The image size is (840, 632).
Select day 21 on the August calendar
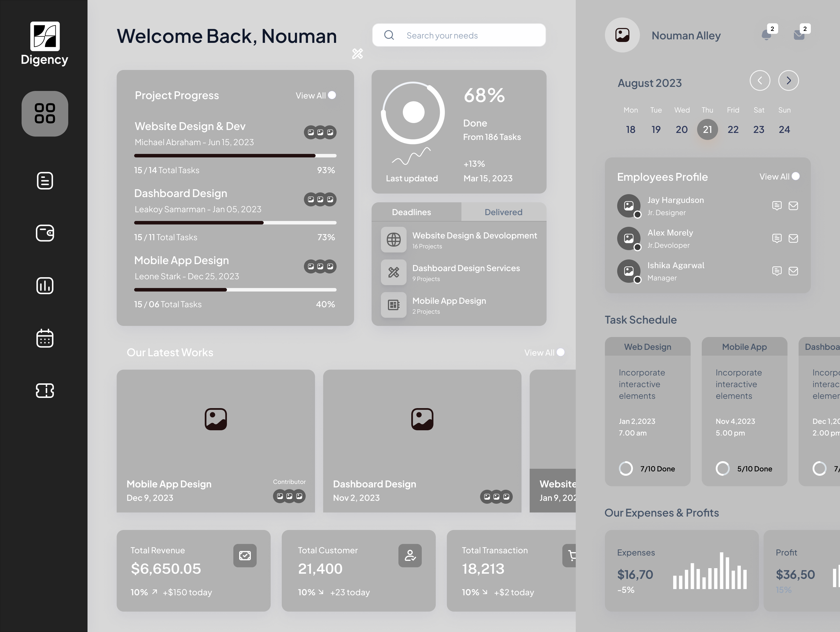[707, 129]
